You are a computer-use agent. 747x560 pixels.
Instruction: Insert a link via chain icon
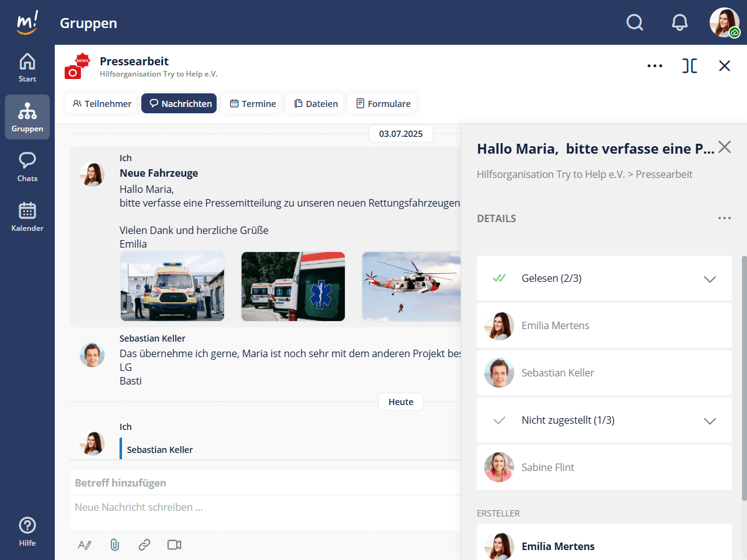point(144,545)
